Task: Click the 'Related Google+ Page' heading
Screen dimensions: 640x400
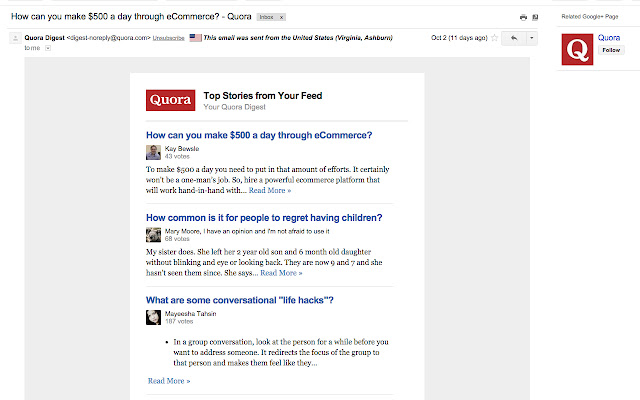Action: tap(590, 17)
